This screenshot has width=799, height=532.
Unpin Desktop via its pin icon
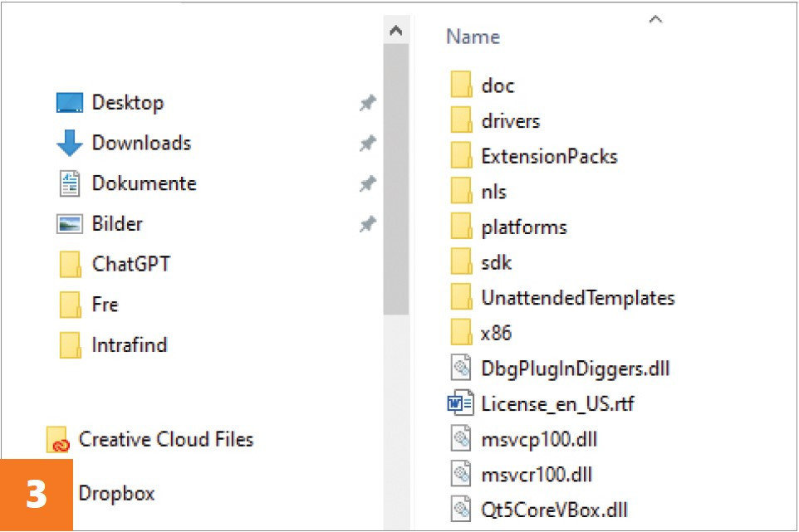click(x=367, y=103)
